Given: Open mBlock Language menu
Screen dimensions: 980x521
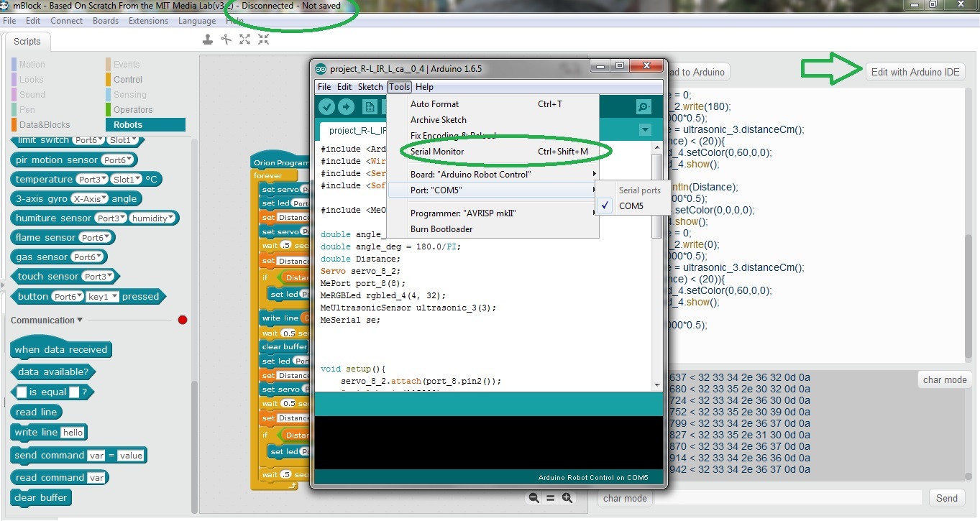Looking at the screenshot, I should pos(197,21).
